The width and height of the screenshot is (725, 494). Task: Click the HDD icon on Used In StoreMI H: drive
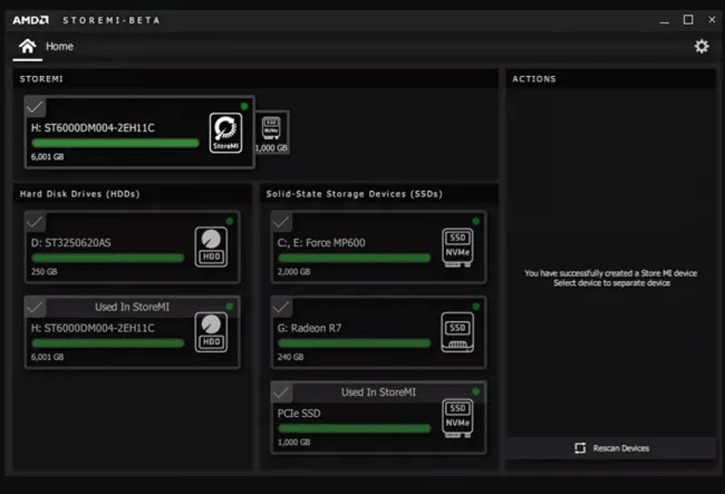pyautogui.click(x=211, y=332)
